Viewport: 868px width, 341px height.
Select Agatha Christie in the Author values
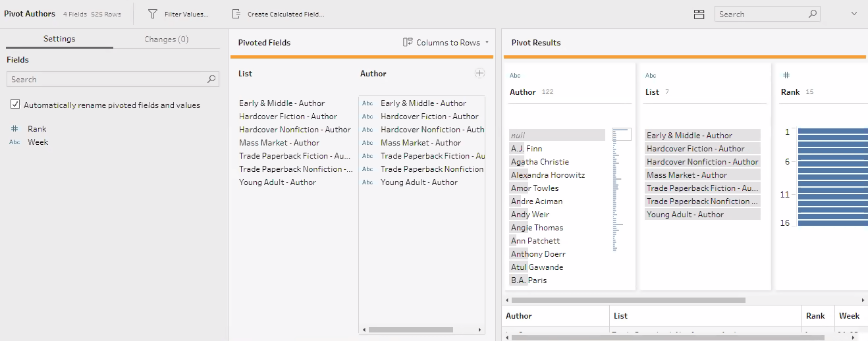[540, 162]
